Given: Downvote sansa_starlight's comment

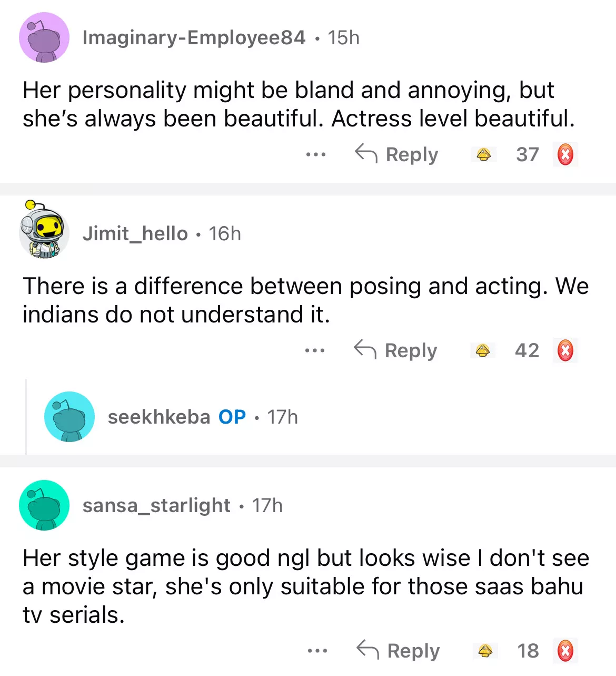Looking at the screenshot, I should click(x=565, y=651).
